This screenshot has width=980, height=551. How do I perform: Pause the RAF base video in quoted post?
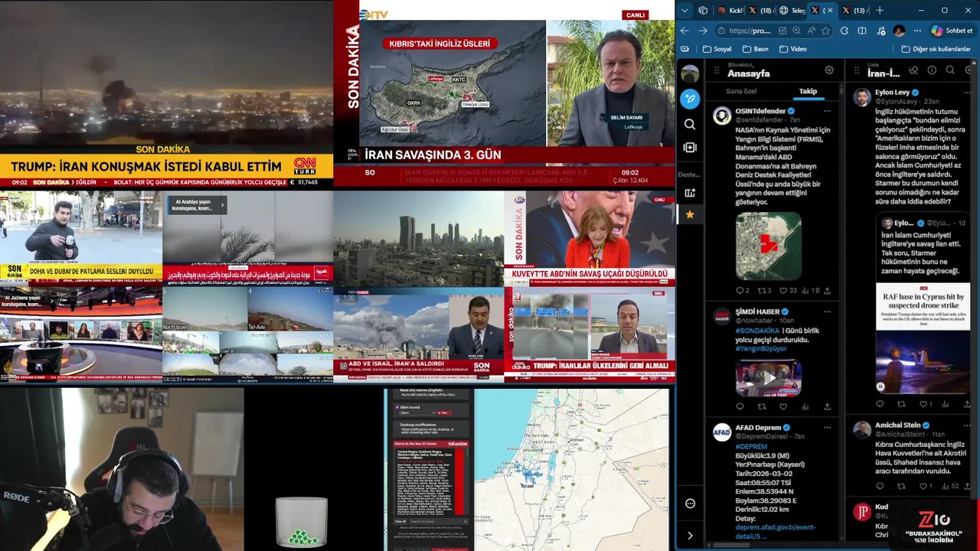(x=880, y=386)
